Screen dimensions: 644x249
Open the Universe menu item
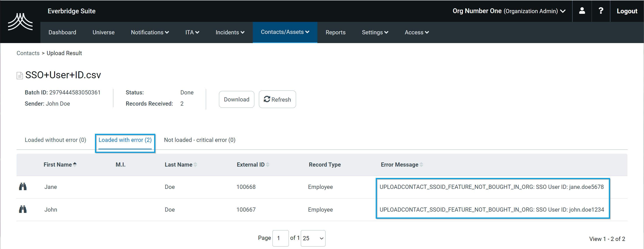click(103, 32)
